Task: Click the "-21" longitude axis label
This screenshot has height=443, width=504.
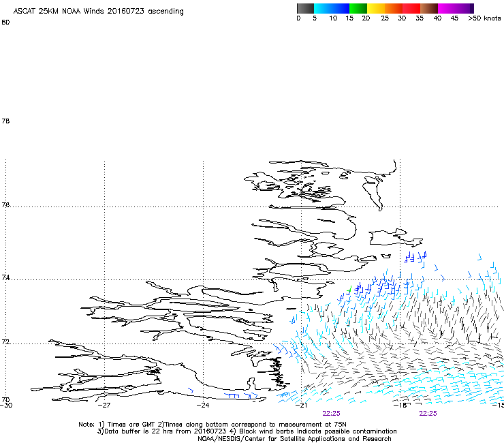Action: tap(301, 406)
